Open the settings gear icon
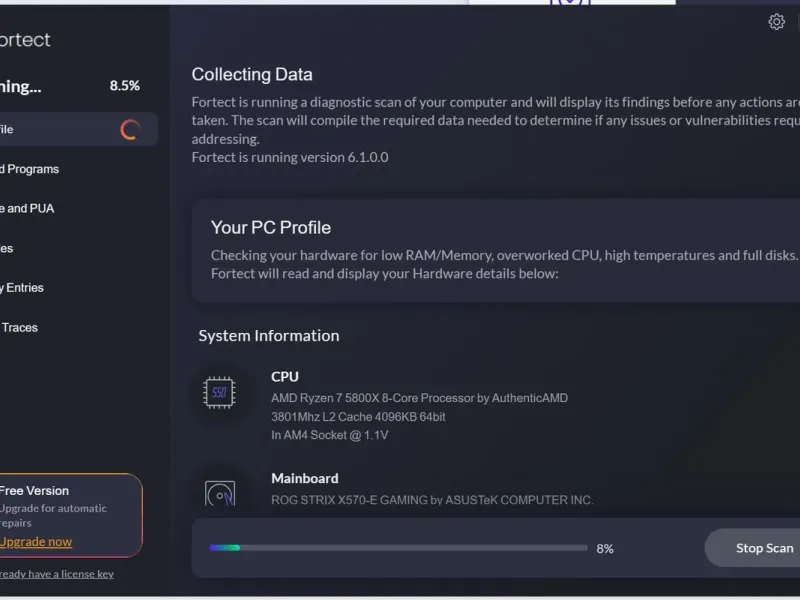Image resolution: width=800 pixels, height=600 pixels. [776, 22]
